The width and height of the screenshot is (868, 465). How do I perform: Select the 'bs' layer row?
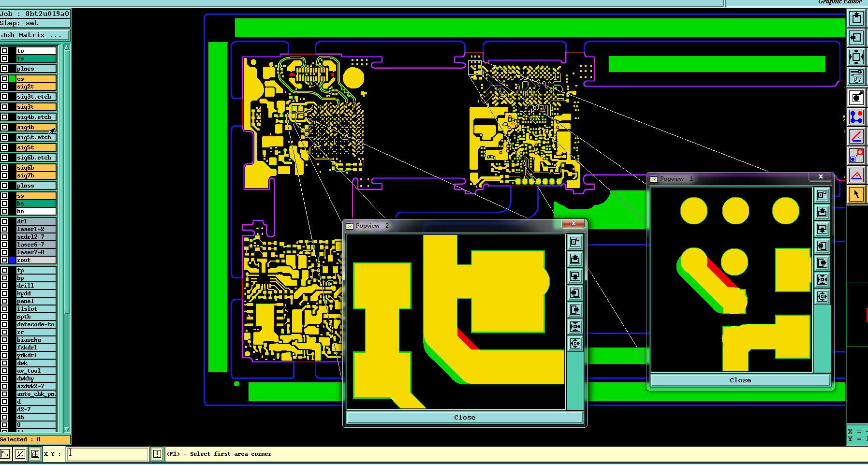(36, 203)
